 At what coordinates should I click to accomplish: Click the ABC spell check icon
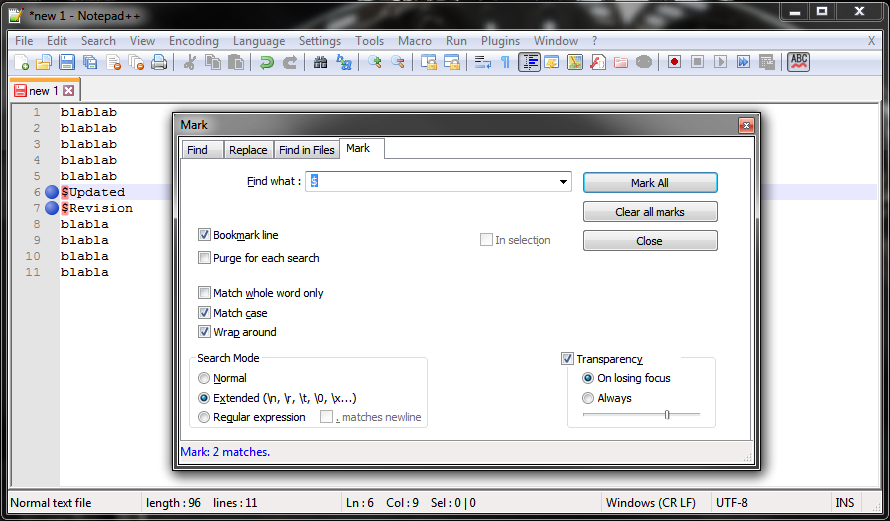click(x=799, y=62)
